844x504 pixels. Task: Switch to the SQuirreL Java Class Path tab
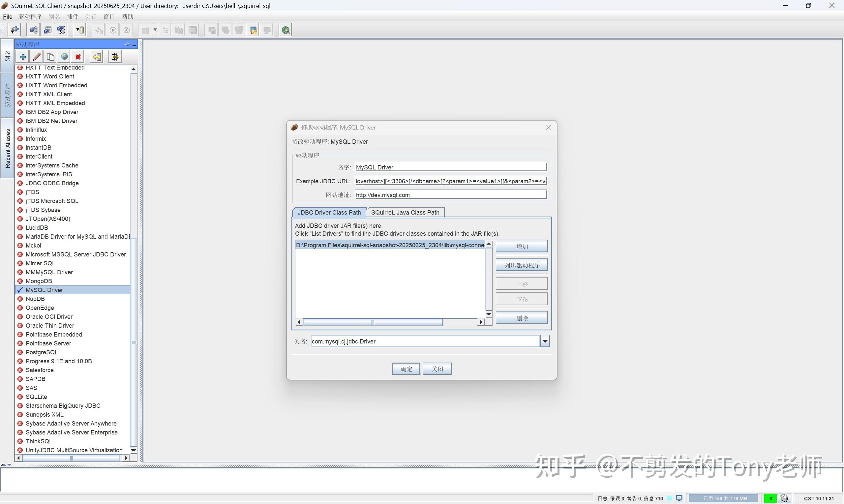tap(405, 212)
